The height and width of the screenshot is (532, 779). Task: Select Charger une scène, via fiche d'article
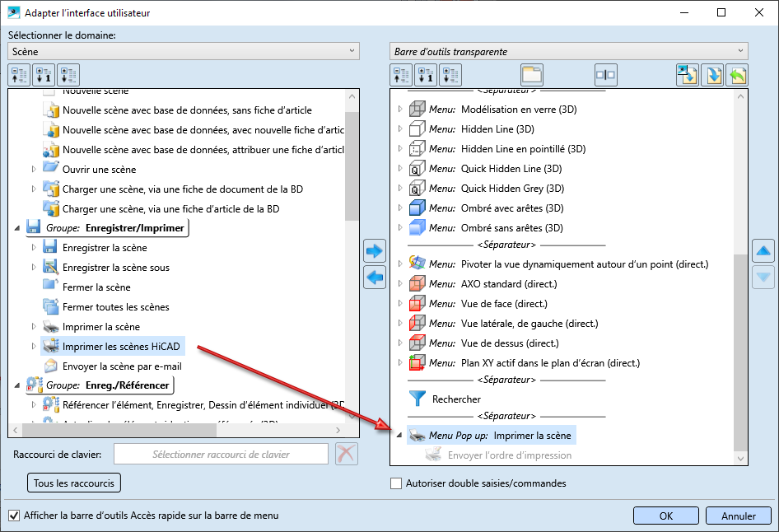(x=171, y=208)
